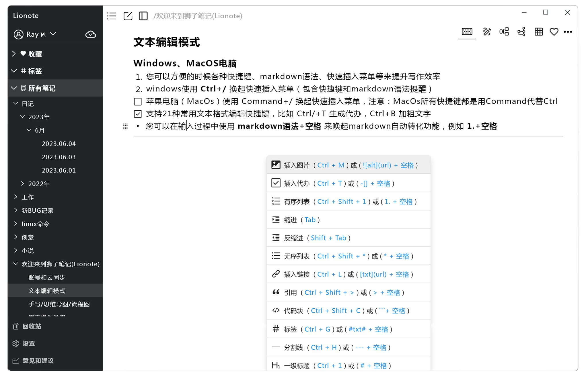The width and height of the screenshot is (588, 376).
Task: Open the recycle bin trash icon
Action: click(x=16, y=326)
